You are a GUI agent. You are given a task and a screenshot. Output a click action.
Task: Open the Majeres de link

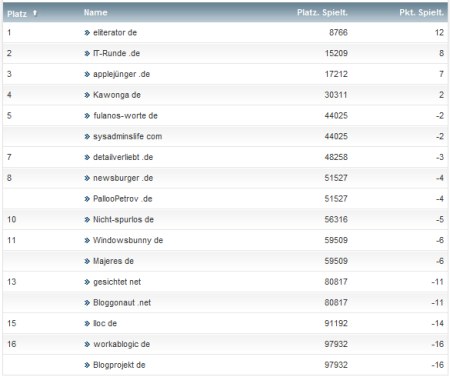tap(113, 261)
